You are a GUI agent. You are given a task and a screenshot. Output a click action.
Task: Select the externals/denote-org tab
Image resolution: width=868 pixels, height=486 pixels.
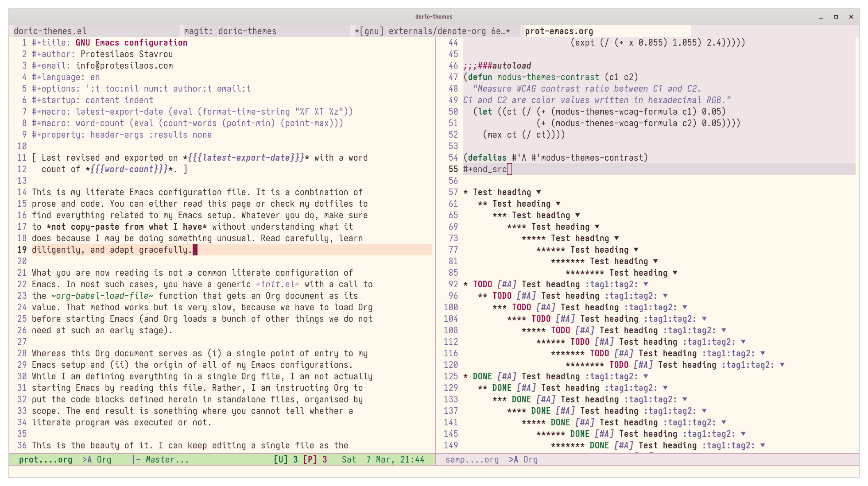click(x=432, y=31)
